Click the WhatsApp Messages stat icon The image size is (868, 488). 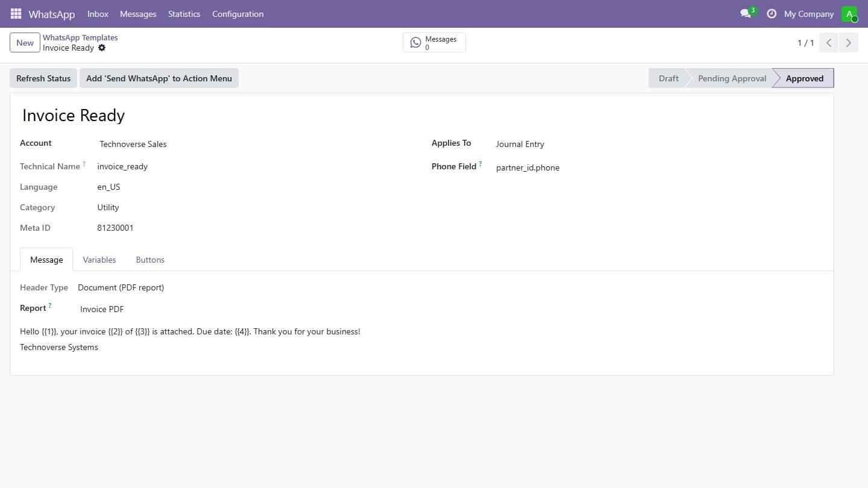(x=415, y=42)
